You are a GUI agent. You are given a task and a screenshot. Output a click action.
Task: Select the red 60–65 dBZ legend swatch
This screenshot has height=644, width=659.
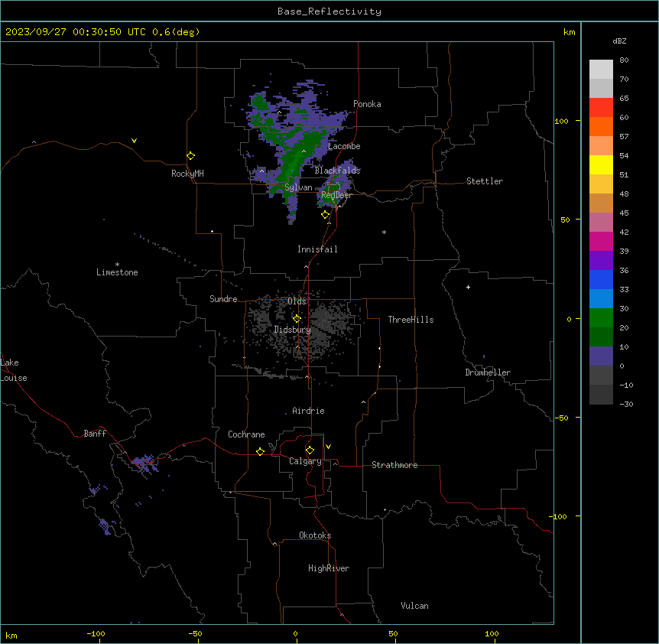point(601,107)
